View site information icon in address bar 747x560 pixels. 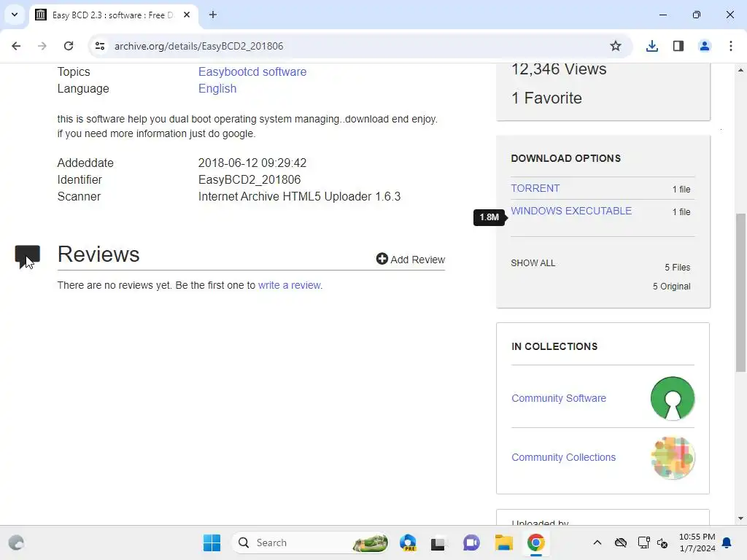click(x=100, y=46)
